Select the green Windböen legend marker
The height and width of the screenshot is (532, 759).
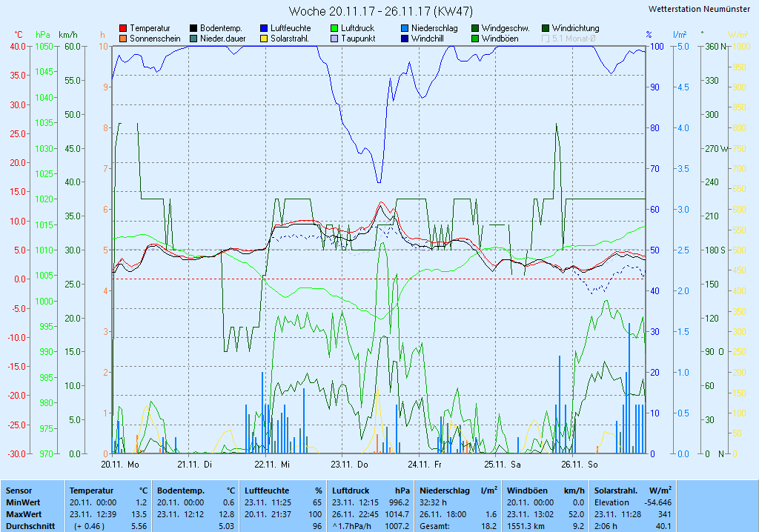pos(475,39)
